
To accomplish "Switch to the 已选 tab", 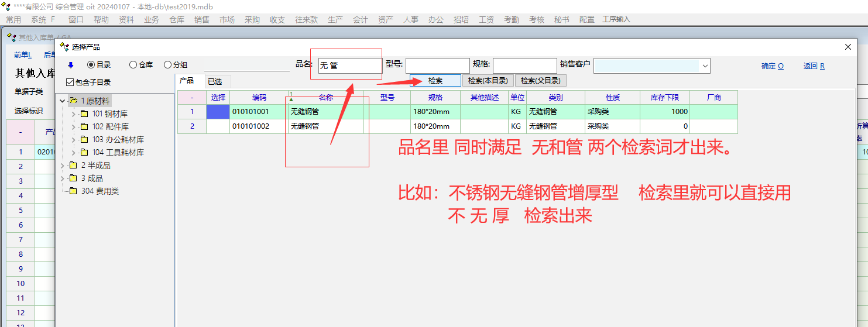I will [215, 82].
